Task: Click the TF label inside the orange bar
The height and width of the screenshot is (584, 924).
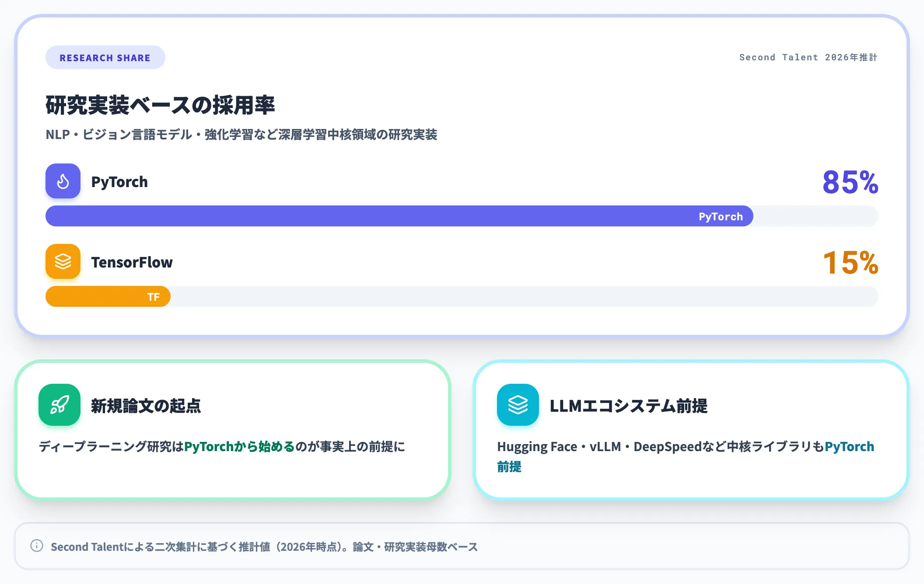Action: coord(153,297)
